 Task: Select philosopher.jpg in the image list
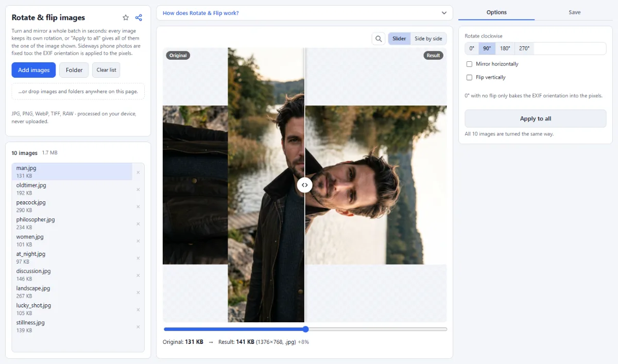point(72,223)
